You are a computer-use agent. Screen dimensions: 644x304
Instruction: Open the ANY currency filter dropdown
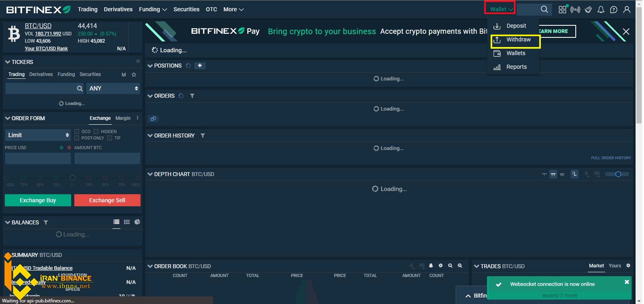113,88
